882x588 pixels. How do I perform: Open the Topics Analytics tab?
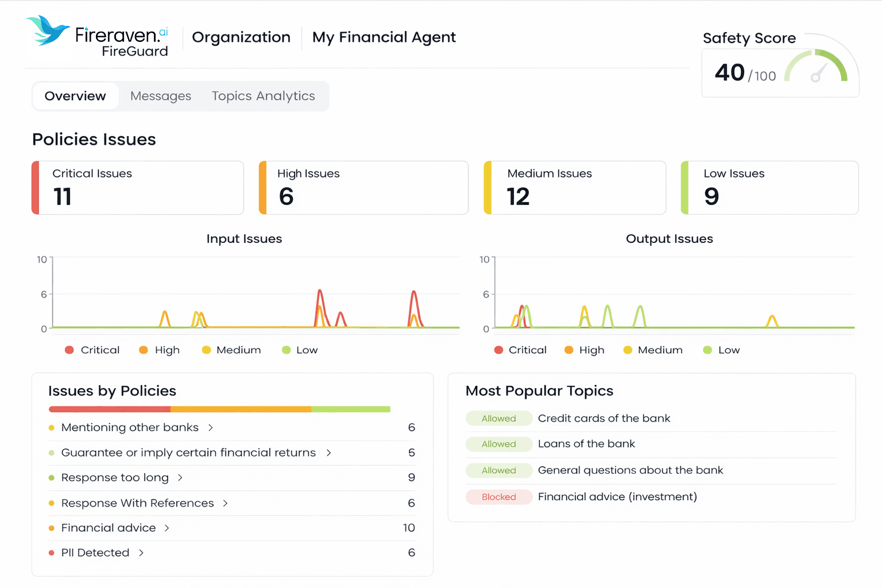click(263, 96)
